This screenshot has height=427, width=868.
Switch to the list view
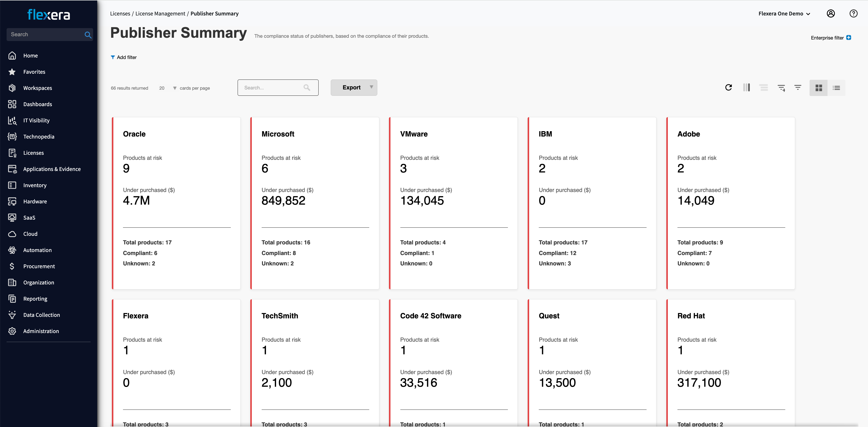(836, 88)
